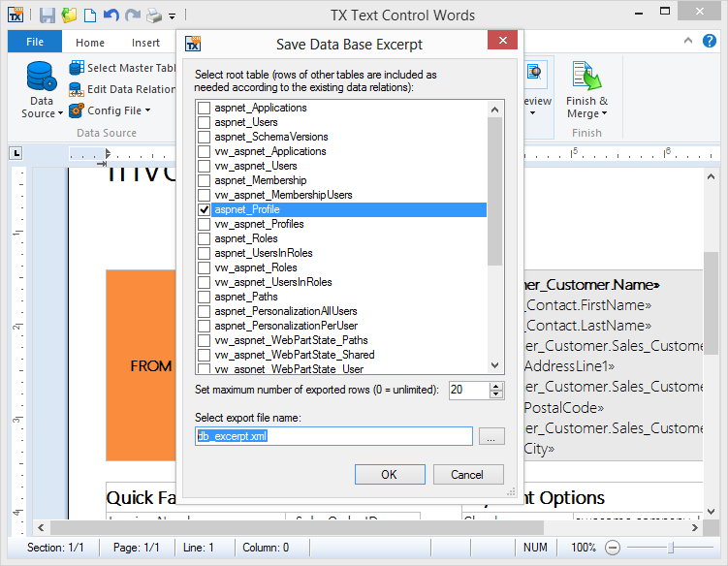The image size is (728, 566).
Task: Expand the quick access toolbar customize arrow
Action: coord(172,16)
